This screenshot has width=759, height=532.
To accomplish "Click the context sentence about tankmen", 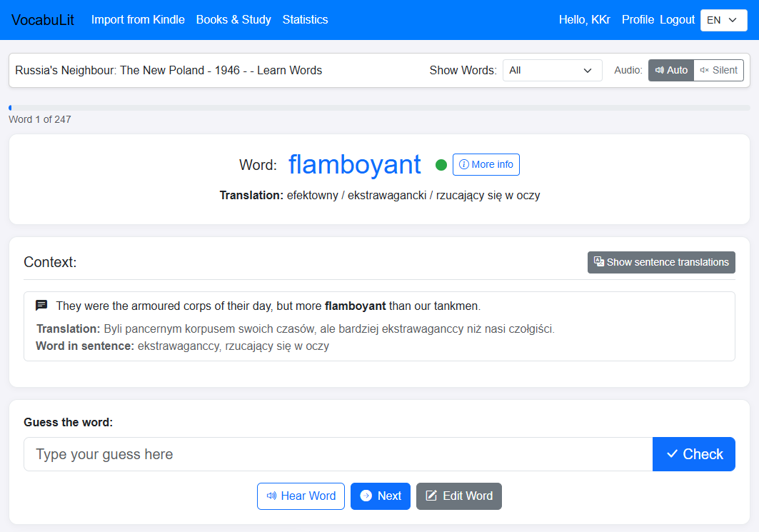I will coord(268,306).
